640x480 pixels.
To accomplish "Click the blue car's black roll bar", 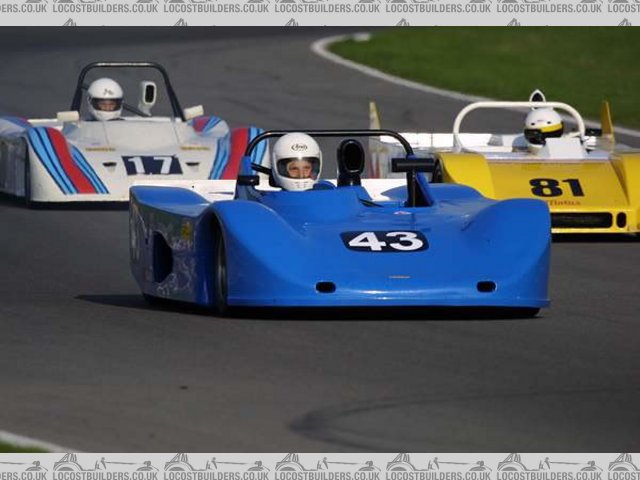I will [x=330, y=135].
